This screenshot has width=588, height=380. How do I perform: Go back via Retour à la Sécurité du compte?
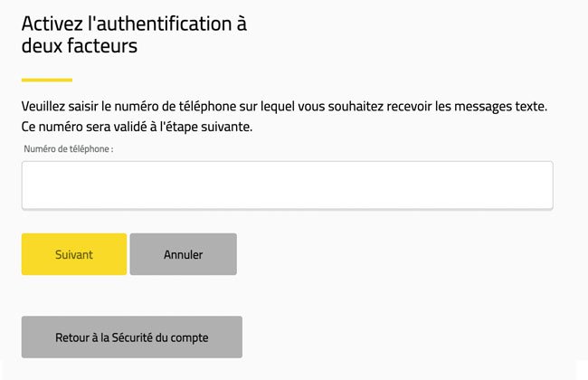click(x=131, y=337)
